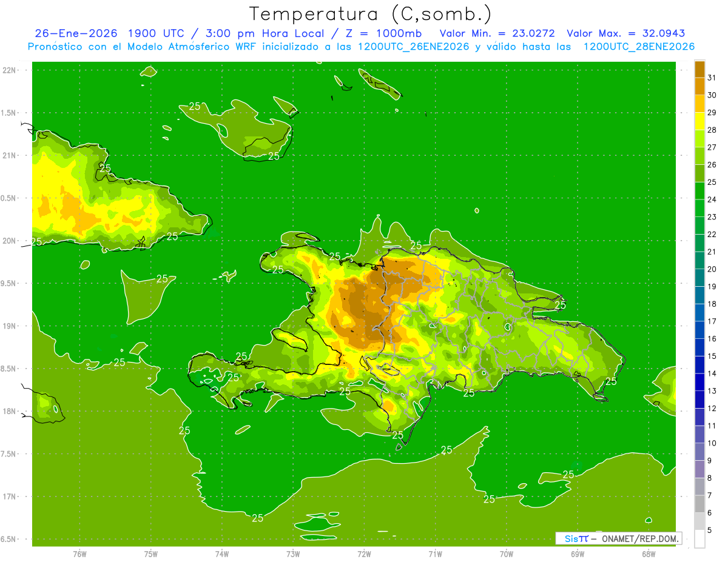Click the '1200UTC_26ENE2026' initialization time

click(413, 47)
